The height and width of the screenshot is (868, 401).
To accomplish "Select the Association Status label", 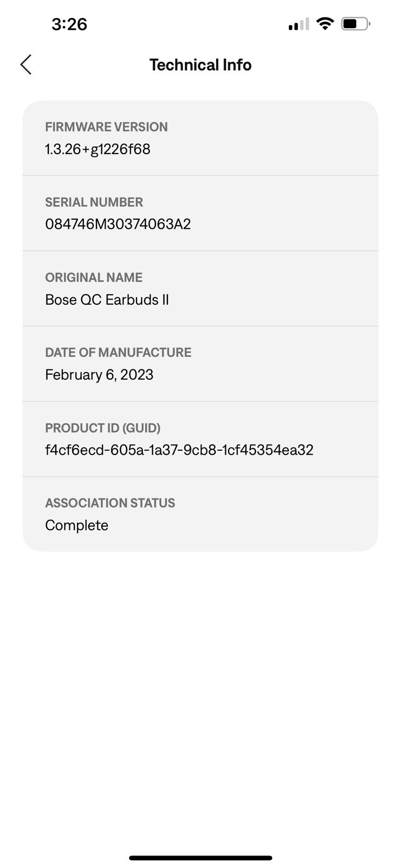I will (x=110, y=503).
